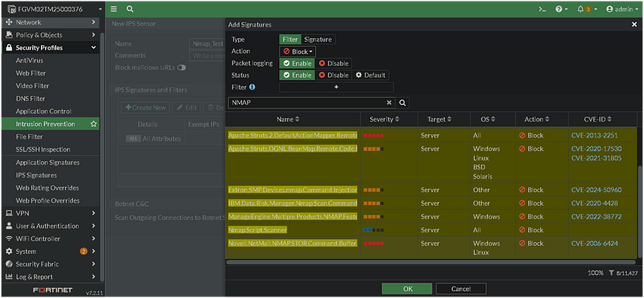Run search with magnifier beside NMAP field
Image resolution: width=644 pixels, height=298 pixels.
coord(402,102)
